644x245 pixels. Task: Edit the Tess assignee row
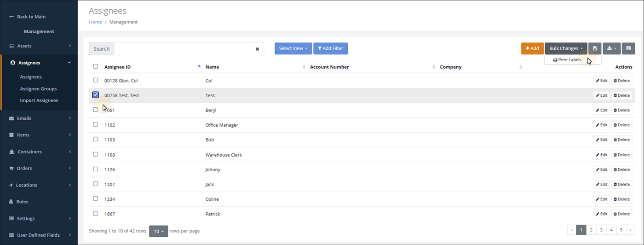coord(601,95)
